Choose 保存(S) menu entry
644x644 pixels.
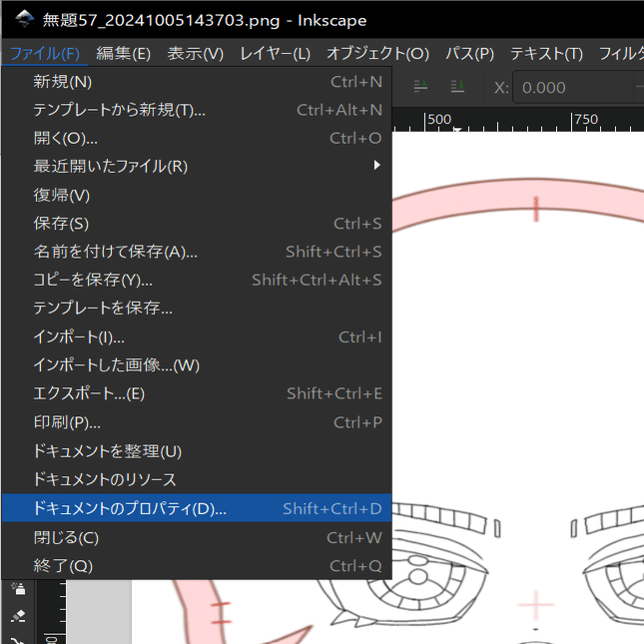click(197, 224)
